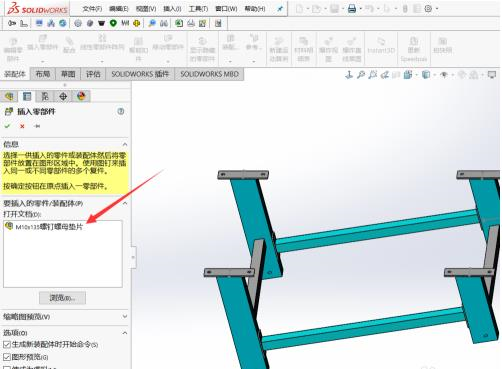Image resolution: width=502 pixels, height=369 pixels.
Task: Click the hide/show items eye icon
Action: pyautogui.click(x=444, y=75)
